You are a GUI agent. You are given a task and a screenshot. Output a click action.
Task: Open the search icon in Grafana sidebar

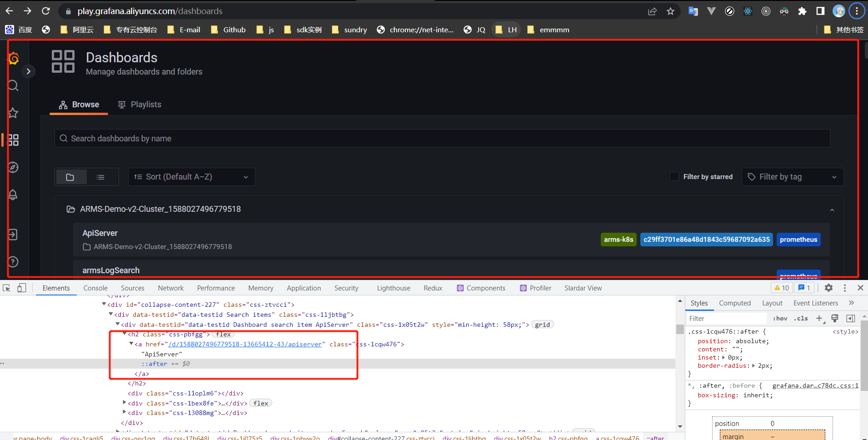(x=13, y=85)
